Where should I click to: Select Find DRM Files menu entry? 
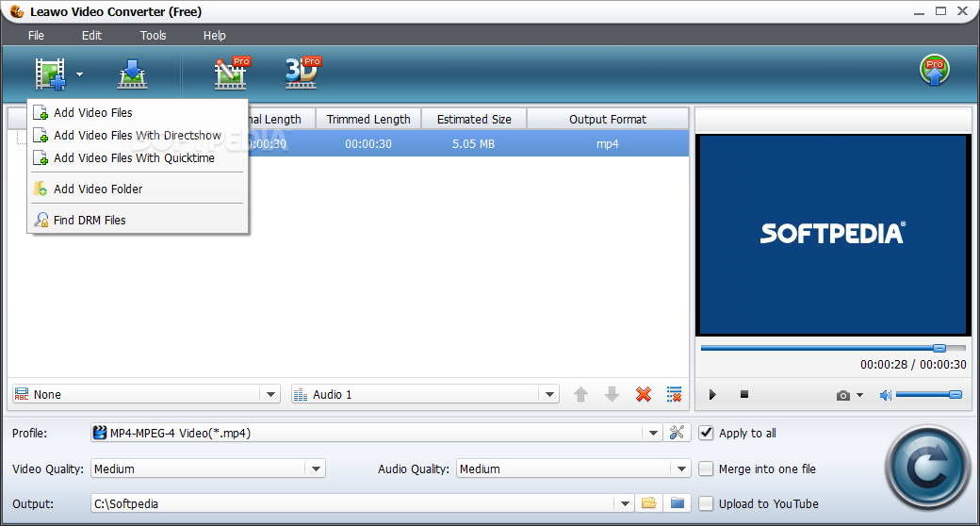point(138,221)
